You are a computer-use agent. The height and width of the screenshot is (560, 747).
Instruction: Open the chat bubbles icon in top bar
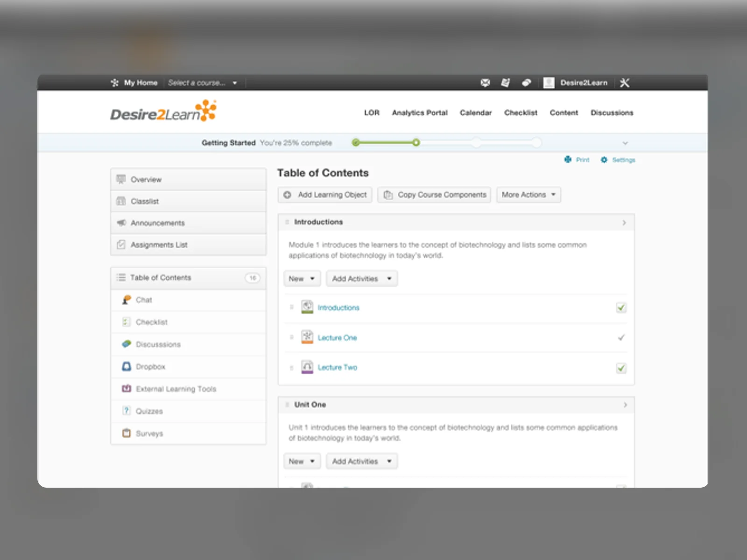tap(526, 83)
